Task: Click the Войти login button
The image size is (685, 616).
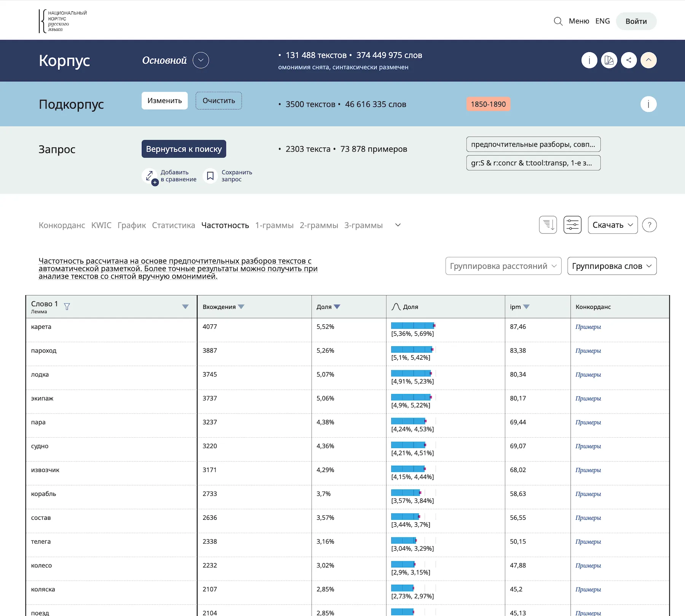Action: (636, 21)
